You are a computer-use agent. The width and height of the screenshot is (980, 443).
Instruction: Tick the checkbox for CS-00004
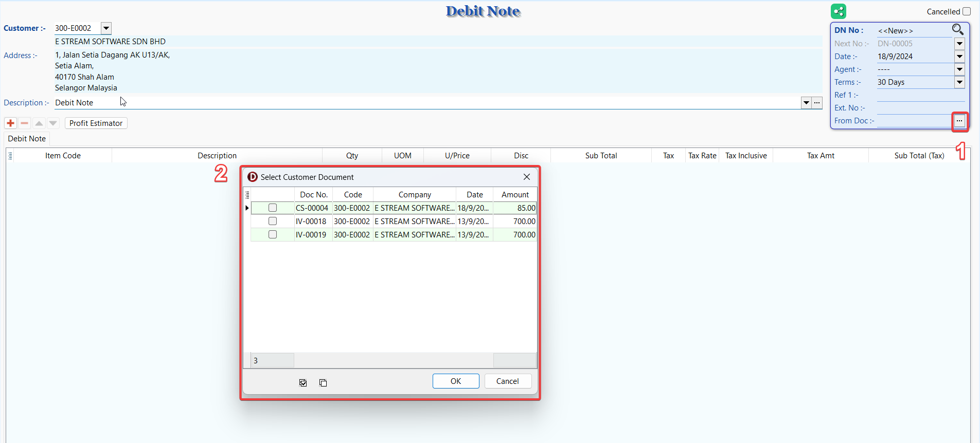273,208
